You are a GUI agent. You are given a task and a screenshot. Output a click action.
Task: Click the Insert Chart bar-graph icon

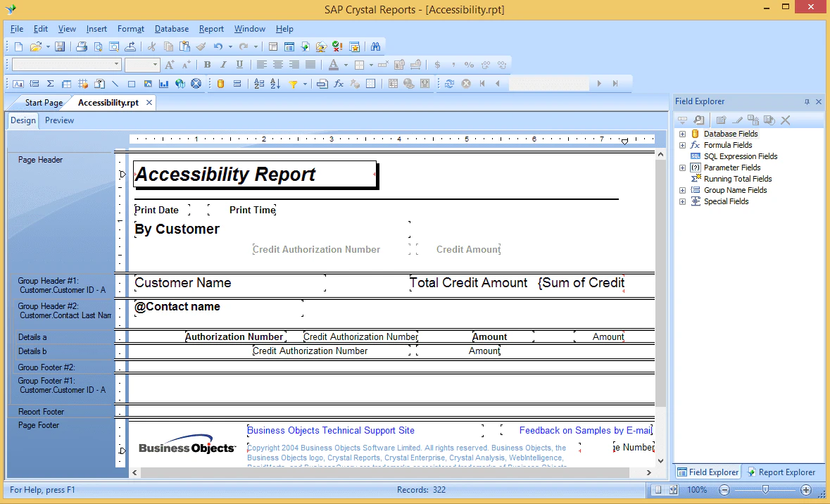(164, 84)
